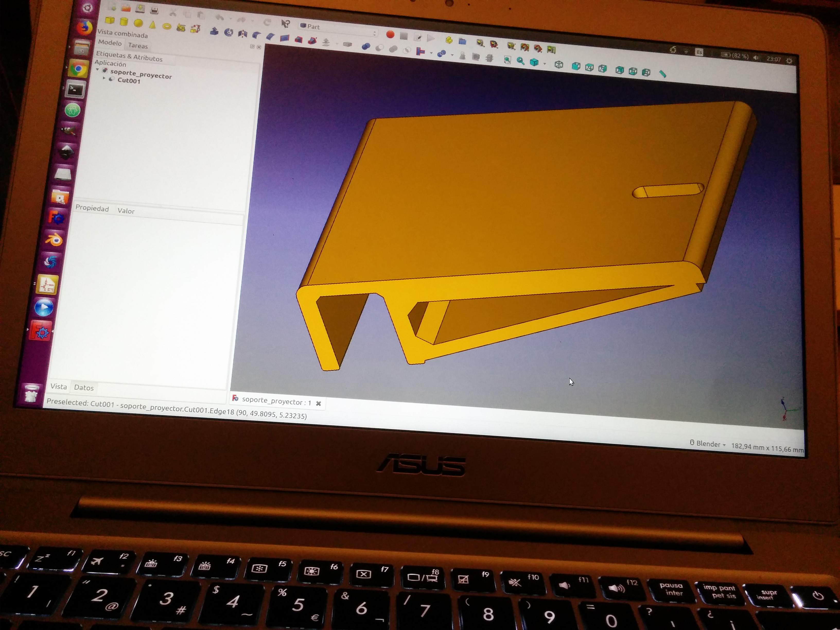Collapse the soporte_proyector tree node
Viewport: 840px width, 630px height.
tap(98, 70)
